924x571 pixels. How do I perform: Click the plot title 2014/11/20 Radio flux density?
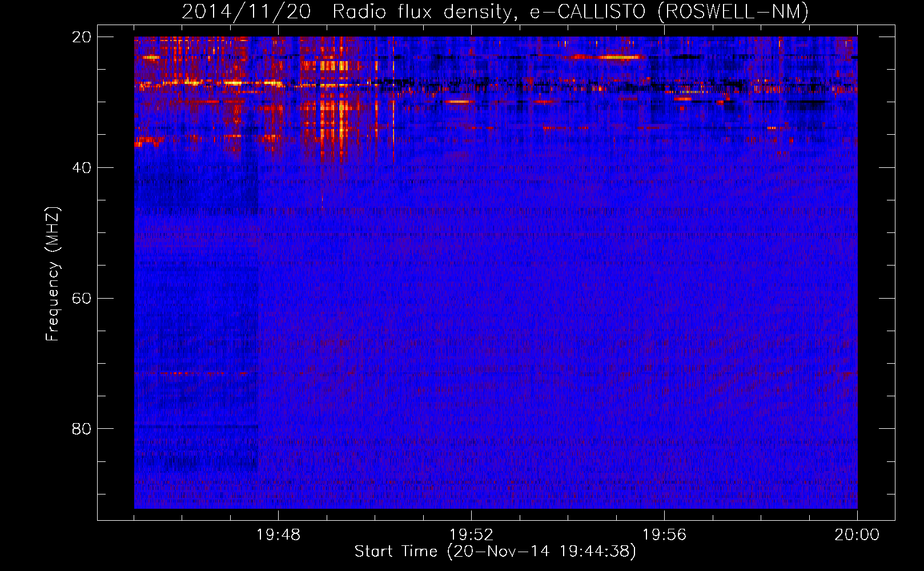[x=495, y=11]
